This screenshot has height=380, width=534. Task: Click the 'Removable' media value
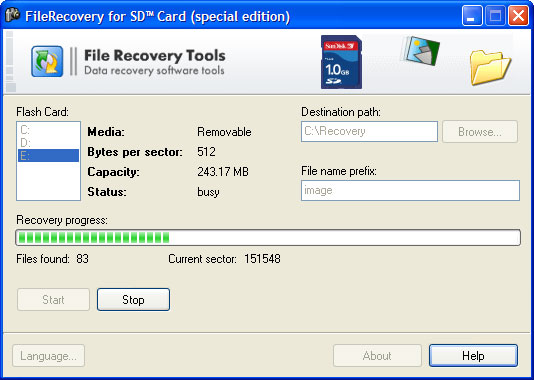[224, 132]
